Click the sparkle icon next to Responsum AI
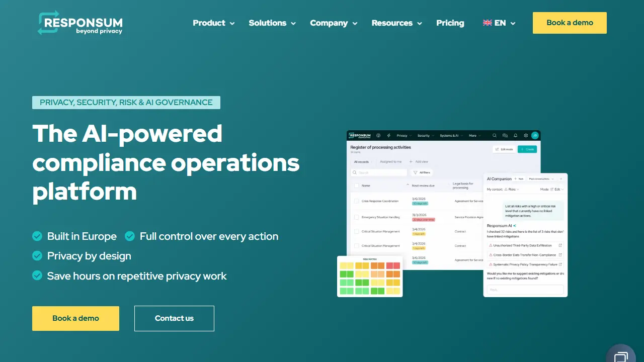This screenshot has height=362, width=644. pyautogui.click(x=514, y=226)
